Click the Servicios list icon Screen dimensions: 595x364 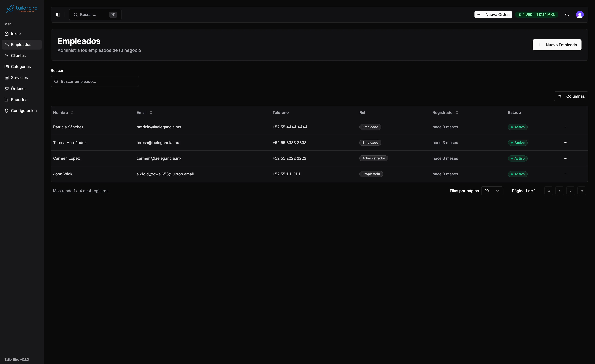click(6, 78)
